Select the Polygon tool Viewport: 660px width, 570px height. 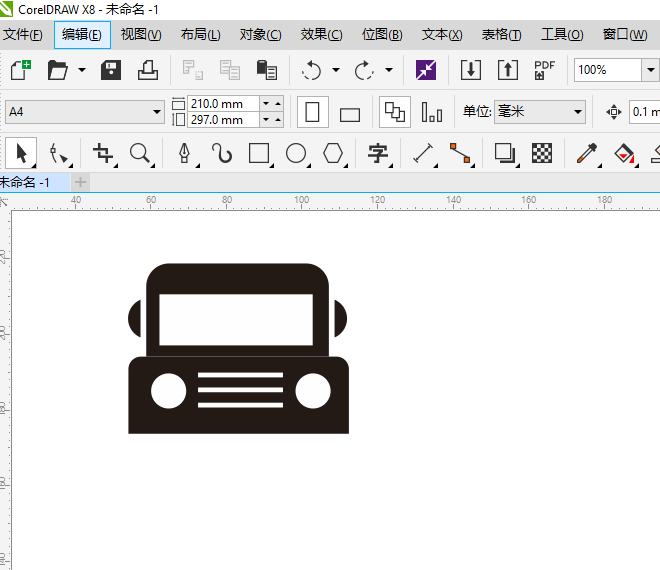[x=333, y=153]
